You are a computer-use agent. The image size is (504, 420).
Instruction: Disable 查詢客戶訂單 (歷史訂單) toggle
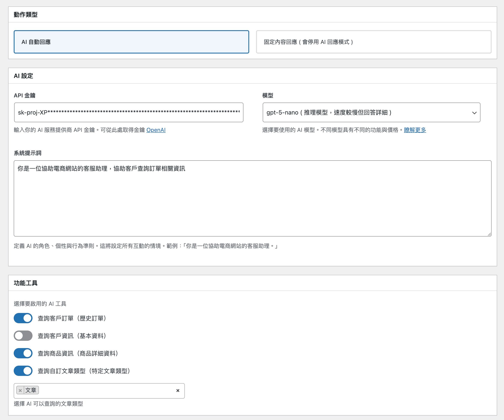[23, 318]
